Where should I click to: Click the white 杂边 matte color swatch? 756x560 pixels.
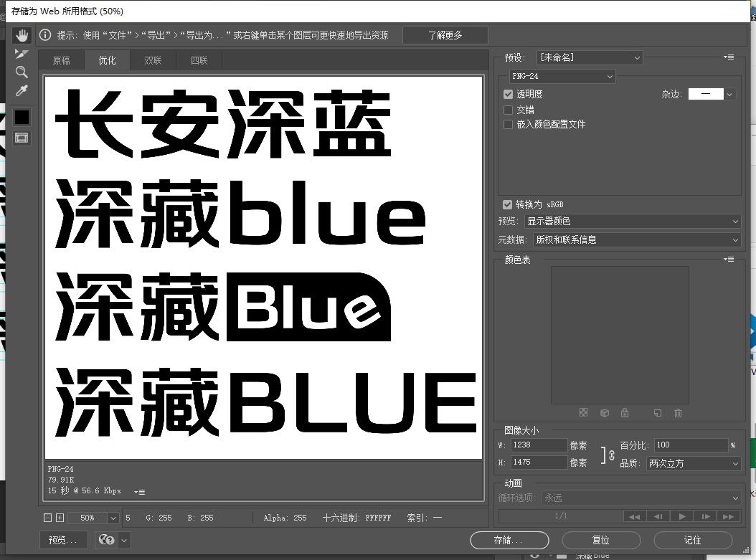(x=706, y=94)
